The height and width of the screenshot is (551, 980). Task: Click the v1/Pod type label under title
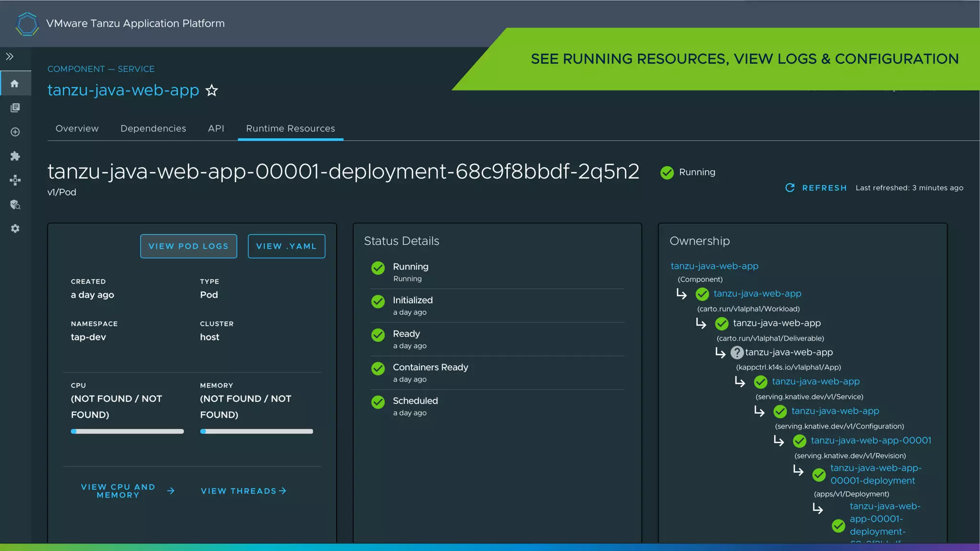(62, 192)
